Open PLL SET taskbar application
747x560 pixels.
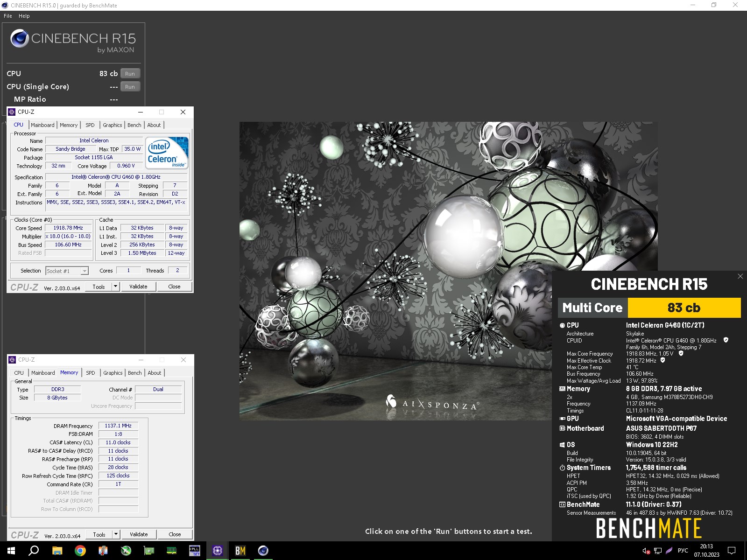[x=194, y=551]
